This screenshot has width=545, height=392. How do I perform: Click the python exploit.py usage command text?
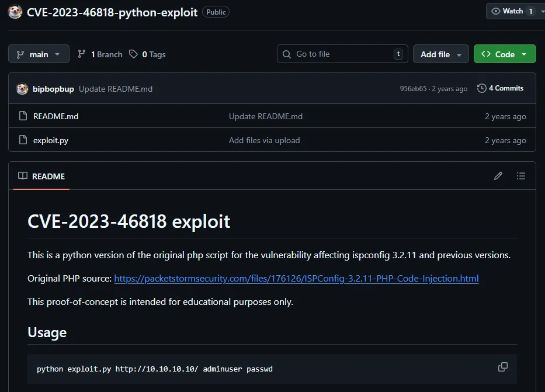pyautogui.click(x=155, y=369)
